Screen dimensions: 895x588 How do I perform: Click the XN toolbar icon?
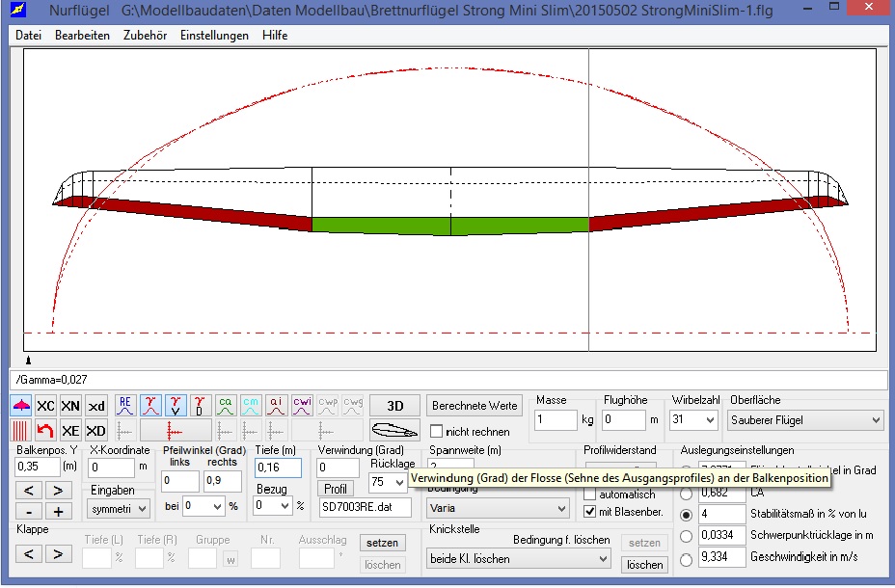click(x=70, y=406)
